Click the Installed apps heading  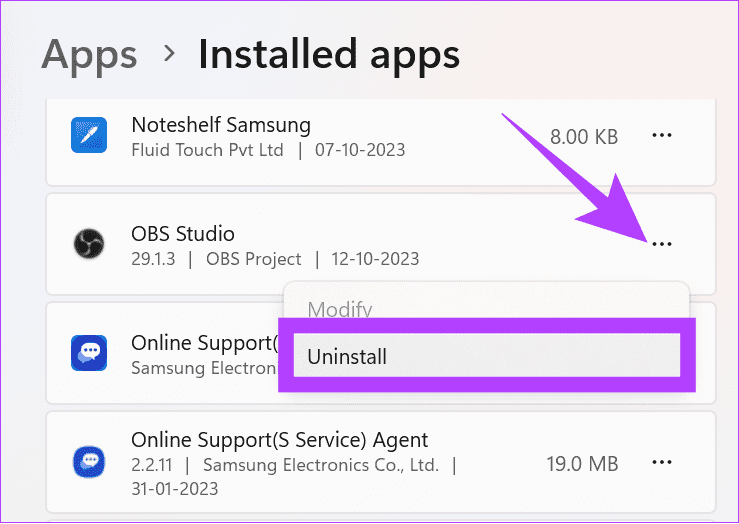(x=329, y=56)
